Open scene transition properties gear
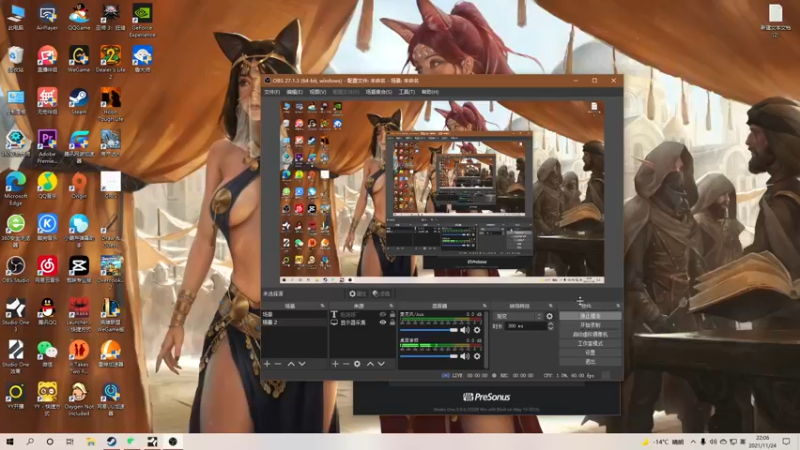800x450 pixels. point(549,316)
